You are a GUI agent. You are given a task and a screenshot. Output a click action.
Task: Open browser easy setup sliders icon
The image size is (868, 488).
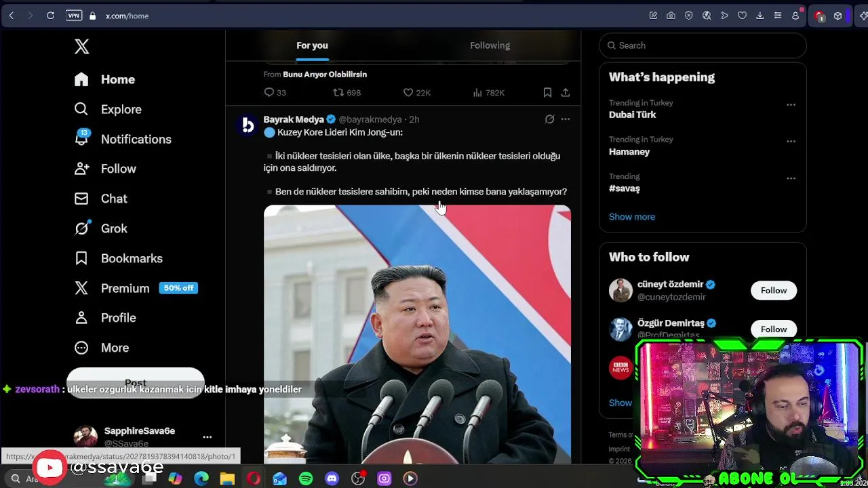coord(778,16)
